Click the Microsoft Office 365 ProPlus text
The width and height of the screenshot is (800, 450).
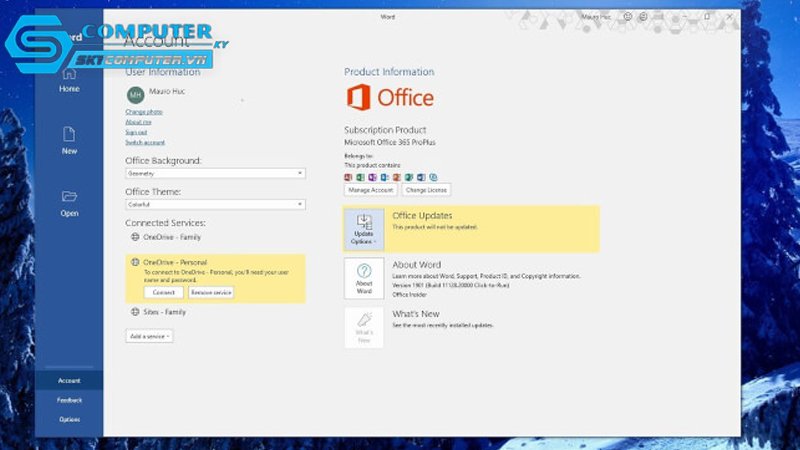pos(390,142)
